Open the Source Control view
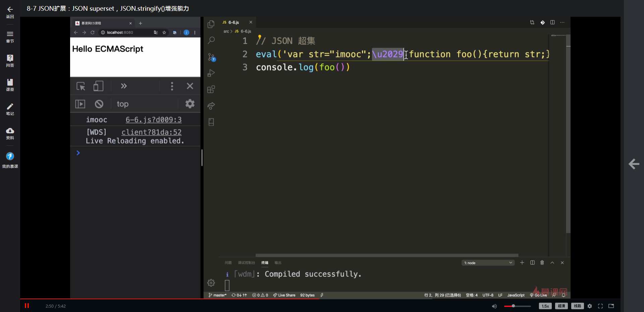The width and height of the screenshot is (644, 312). 211,57
